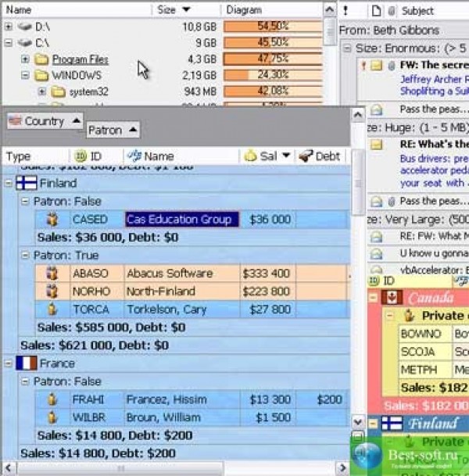Collapse Patron: False group under Finland
469x476 pixels.
25,201
